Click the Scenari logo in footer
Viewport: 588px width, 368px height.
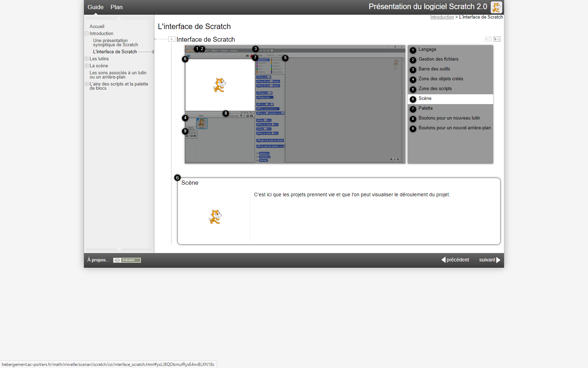pos(127,260)
